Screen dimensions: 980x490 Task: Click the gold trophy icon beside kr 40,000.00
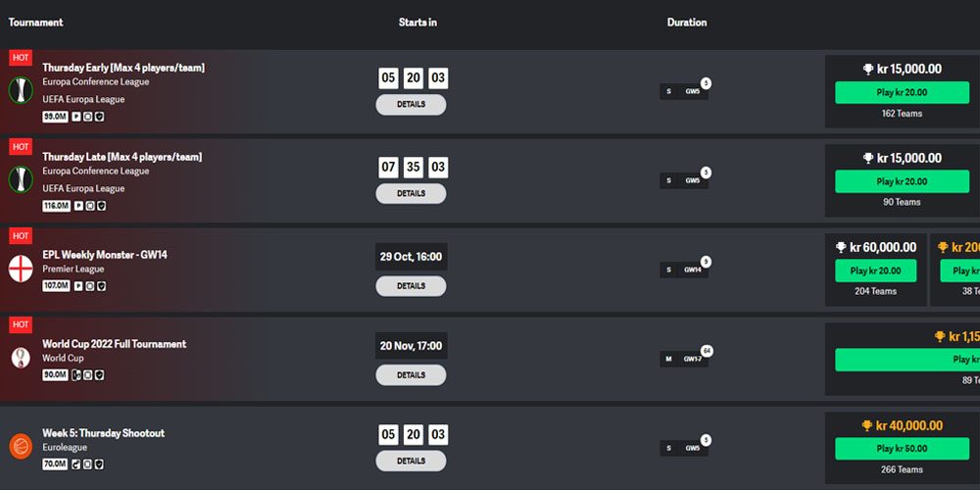click(867, 425)
